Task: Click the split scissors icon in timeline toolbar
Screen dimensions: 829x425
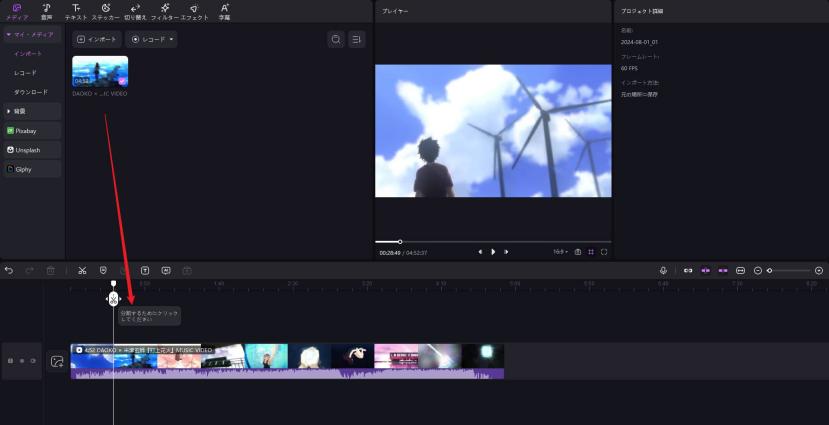Action: click(82, 271)
